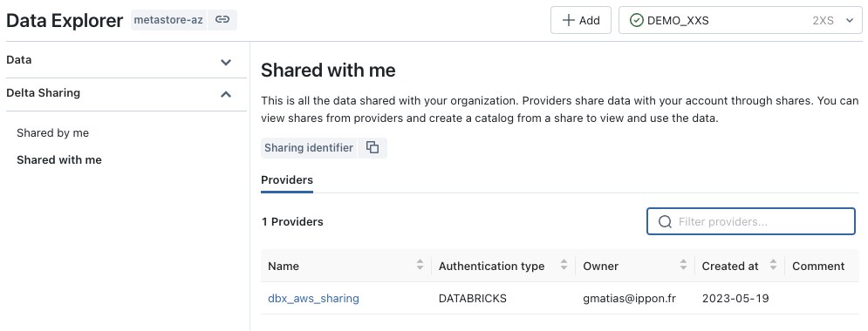Switch to the Providers tab
The height and width of the screenshot is (331, 868).
pos(287,180)
